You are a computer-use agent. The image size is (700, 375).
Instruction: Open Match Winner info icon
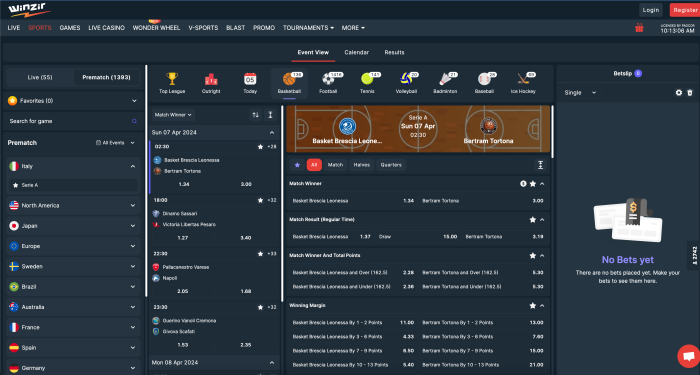tap(523, 183)
